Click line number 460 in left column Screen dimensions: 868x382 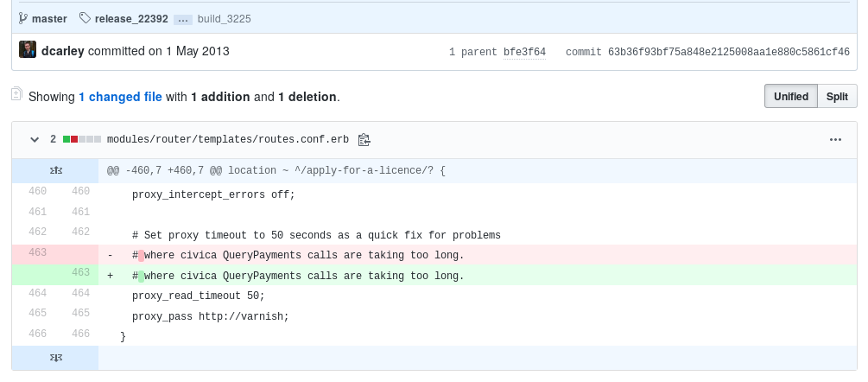click(38, 192)
